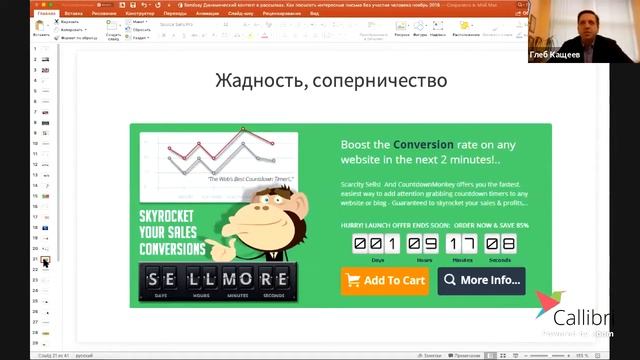
Task: Open Comments (Примечания) in the status bar
Action: [x=464, y=356]
